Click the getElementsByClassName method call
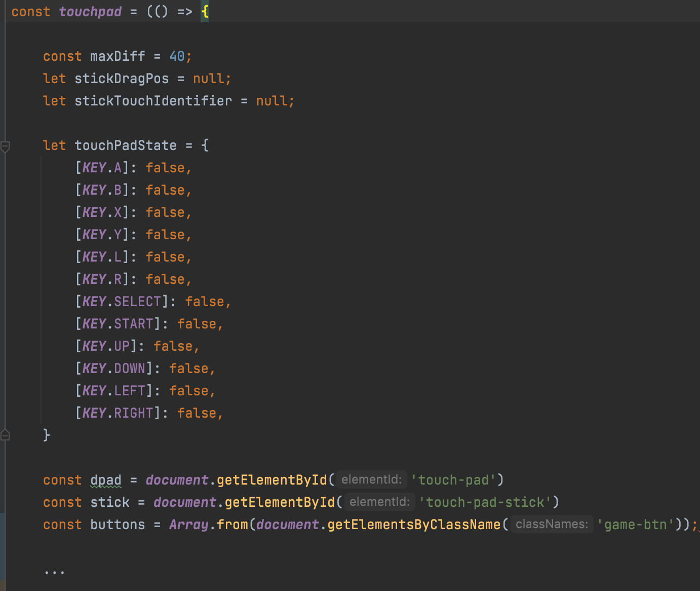Image resolution: width=700 pixels, height=591 pixels. (414, 525)
